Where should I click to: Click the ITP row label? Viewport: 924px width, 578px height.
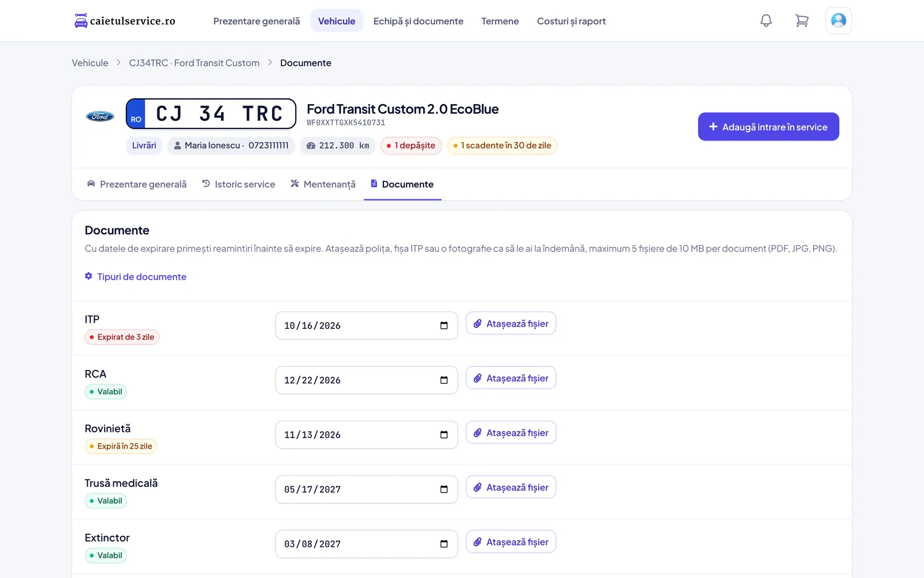pyautogui.click(x=92, y=320)
